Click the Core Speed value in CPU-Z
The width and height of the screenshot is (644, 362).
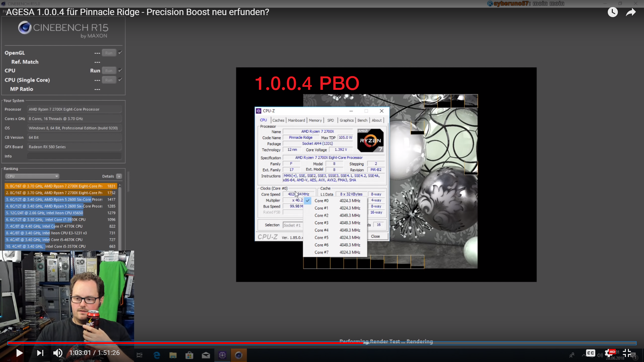(299, 194)
